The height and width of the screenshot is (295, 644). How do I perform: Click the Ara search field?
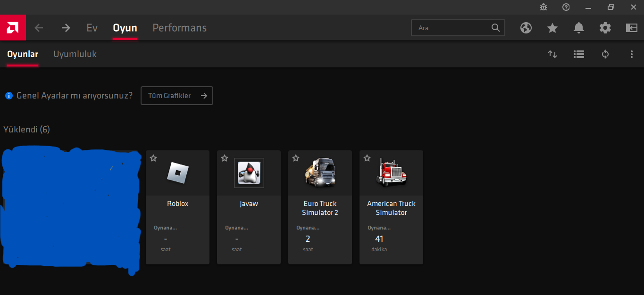(x=453, y=28)
